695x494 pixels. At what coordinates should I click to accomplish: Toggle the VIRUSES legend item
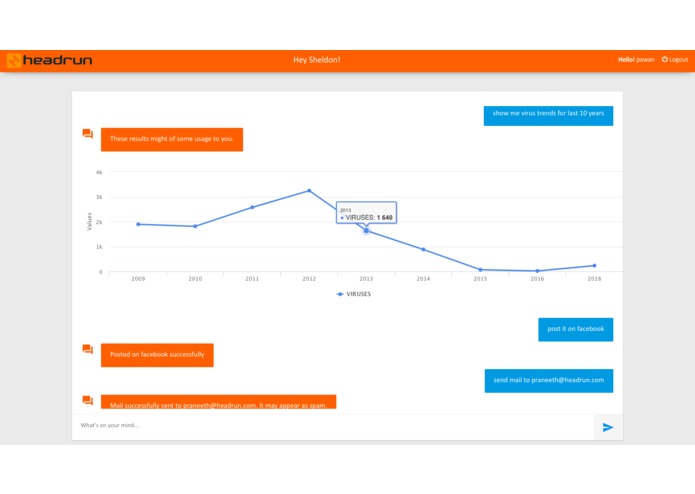[353, 294]
